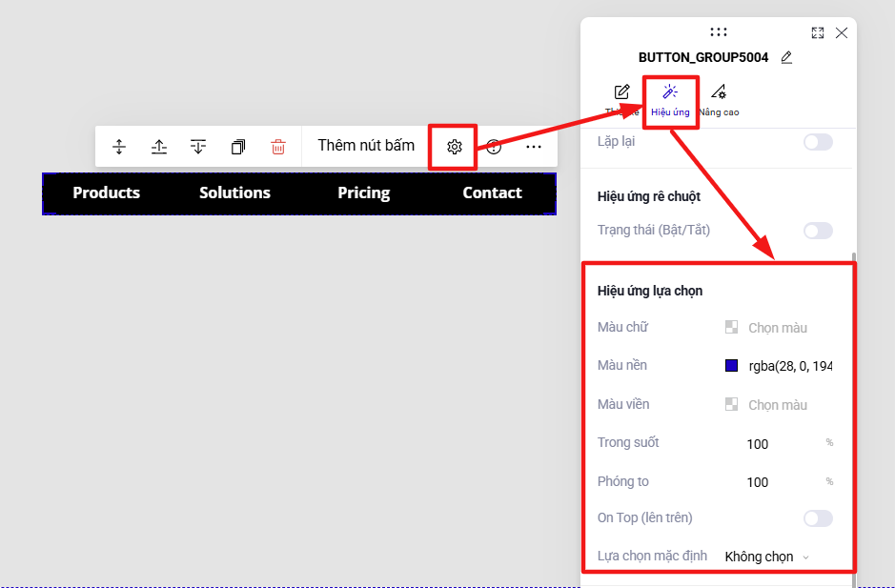Open the blue Màu nền color swatch
The image size is (895, 588).
coord(731,365)
